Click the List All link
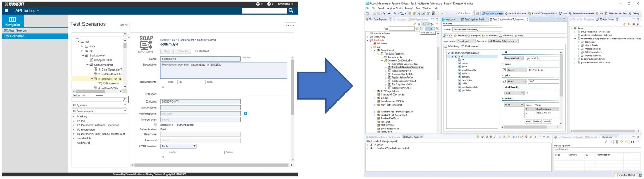 124,25
